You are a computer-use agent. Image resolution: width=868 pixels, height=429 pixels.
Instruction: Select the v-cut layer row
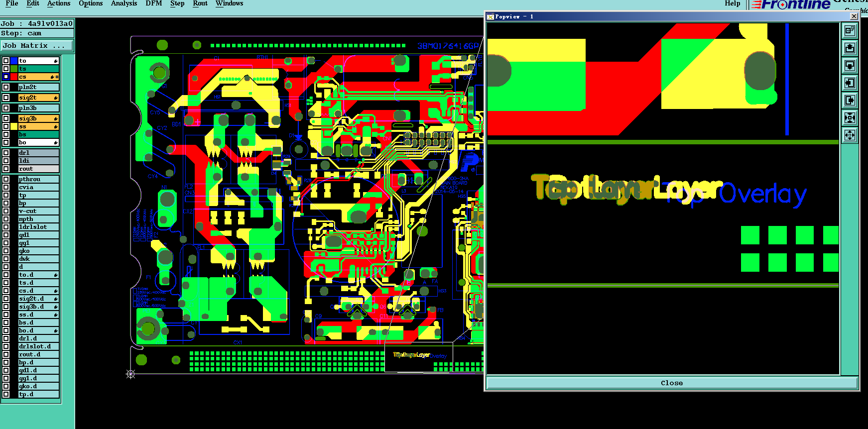[x=39, y=211]
